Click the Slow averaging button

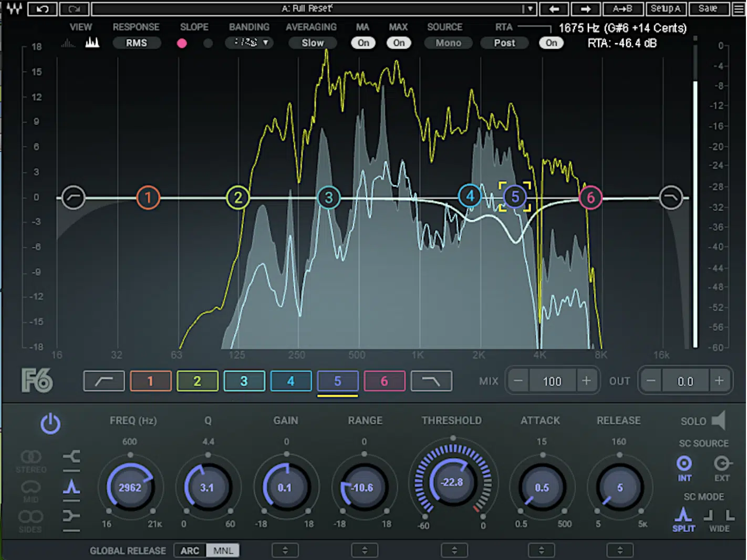coord(313,43)
